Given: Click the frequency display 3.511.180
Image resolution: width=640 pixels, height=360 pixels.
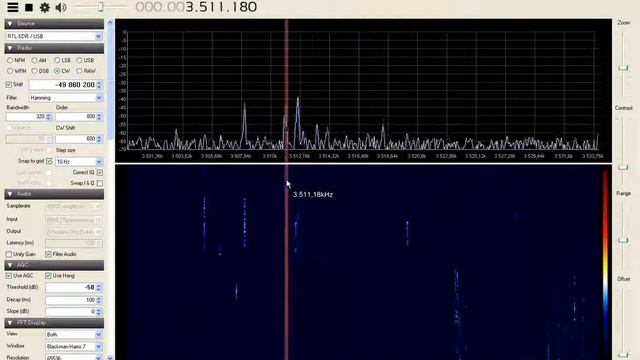Looking at the screenshot, I should click(x=196, y=7).
